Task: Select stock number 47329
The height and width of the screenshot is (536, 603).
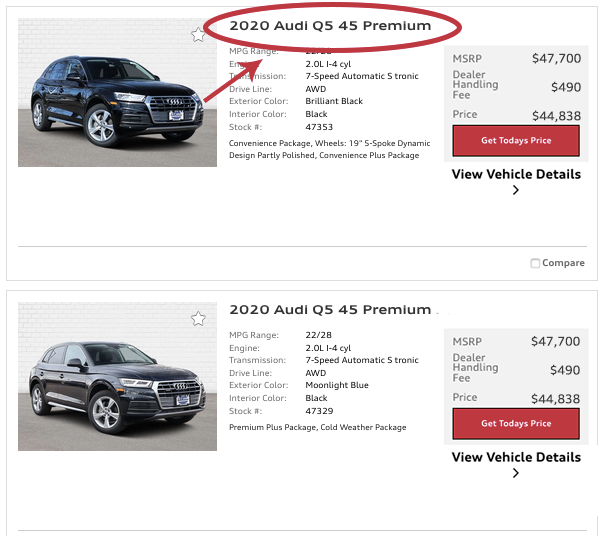Action: 319,411
